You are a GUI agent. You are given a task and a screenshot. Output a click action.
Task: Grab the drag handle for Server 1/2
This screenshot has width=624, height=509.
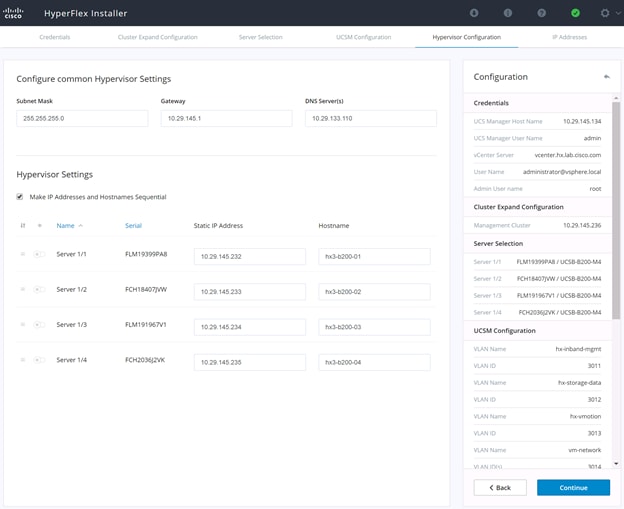click(x=23, y=289)
